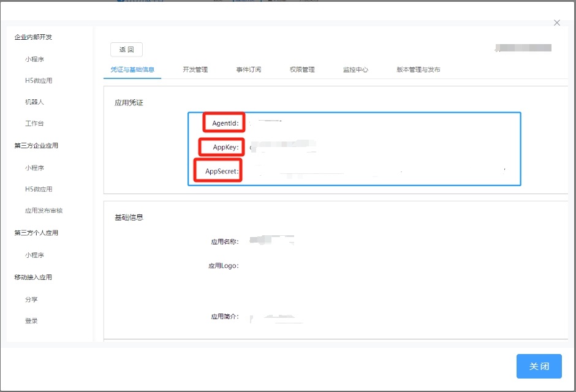Open 小程序 under 第三方企业应用
Viewport: 576px width, 392px height.
pyautogui.click(x=34, y=168)
